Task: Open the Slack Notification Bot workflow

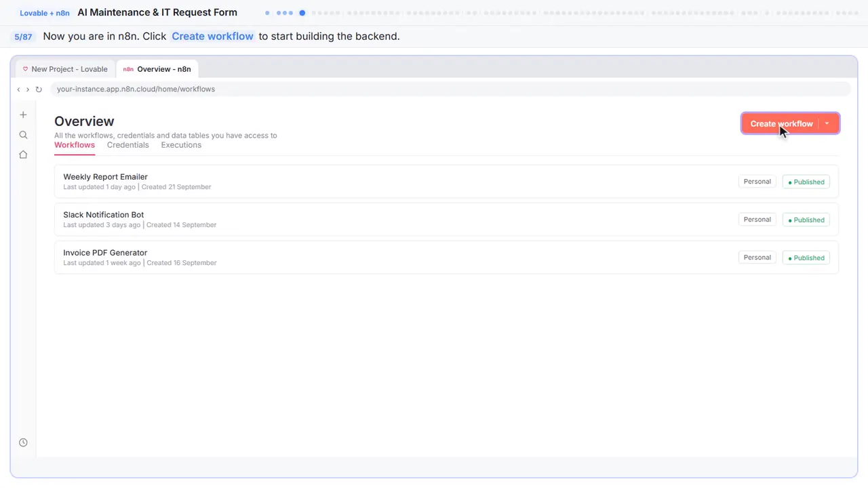Action: 446,220
